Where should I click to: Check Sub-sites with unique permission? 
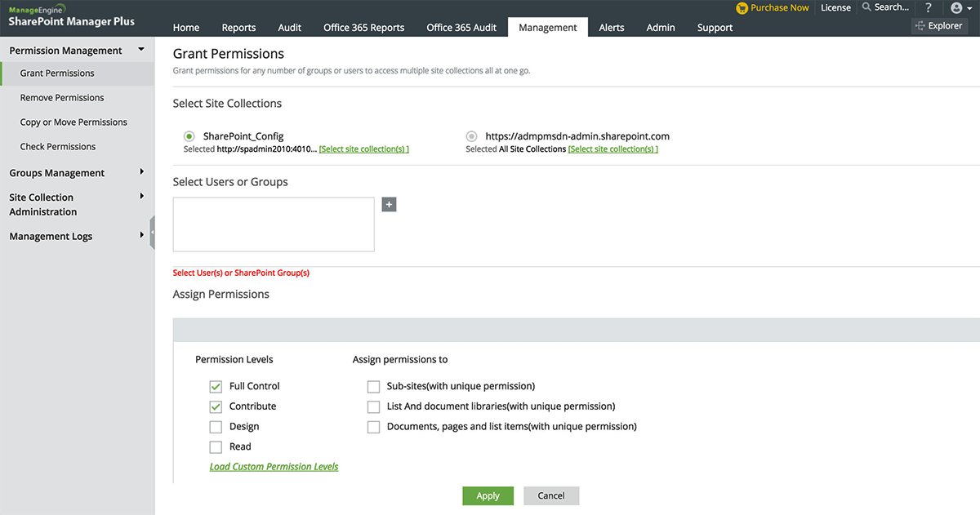pyautogui.click(x=373, y=386)
